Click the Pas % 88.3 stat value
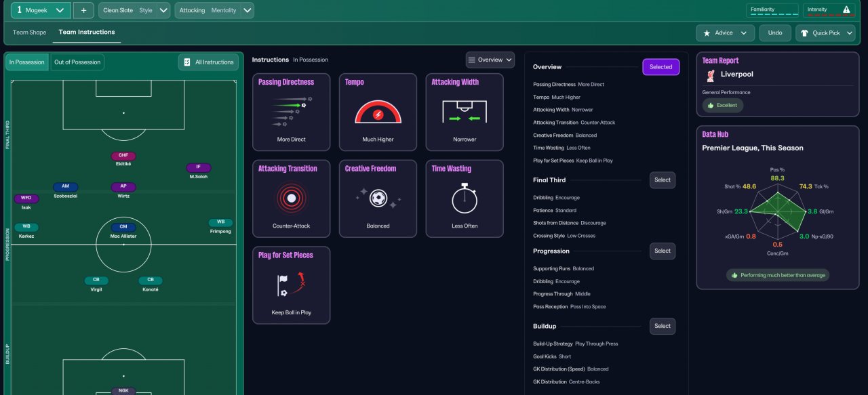This screenshot has height=395, width=868. coord(777,178)
